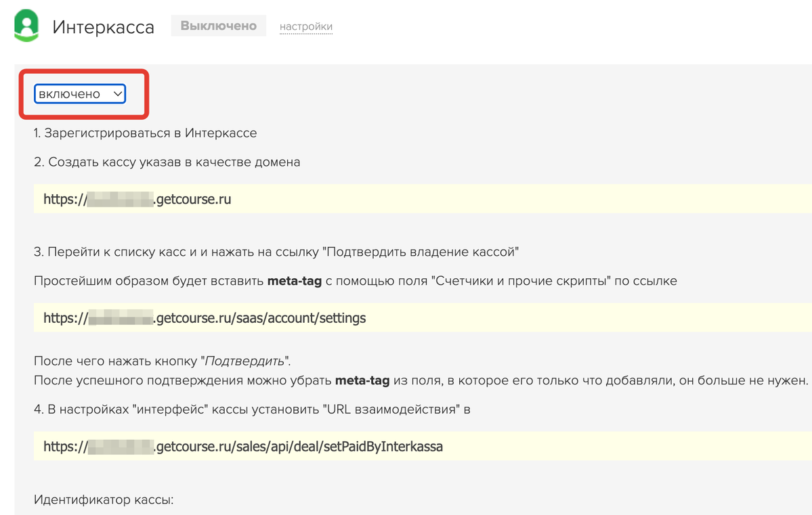Click the 'После успешного подтверждения' sentence

point(421,380)
